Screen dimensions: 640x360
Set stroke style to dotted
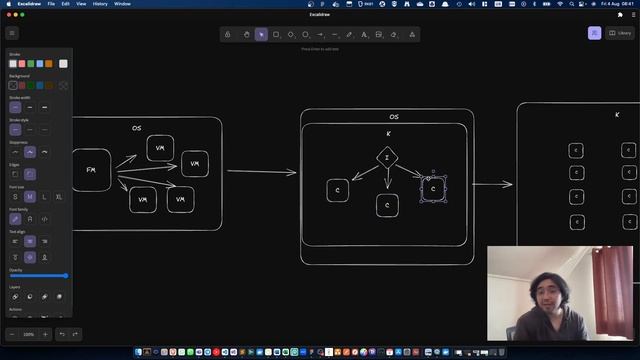(44, 130)
